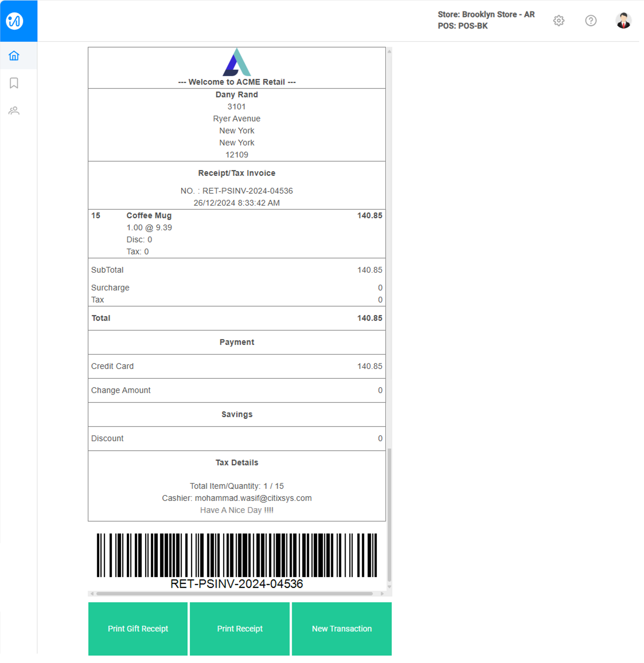This screenshot has width=644, height=663.
Task: Click Print Receipt button
Action: click(240, 628)
